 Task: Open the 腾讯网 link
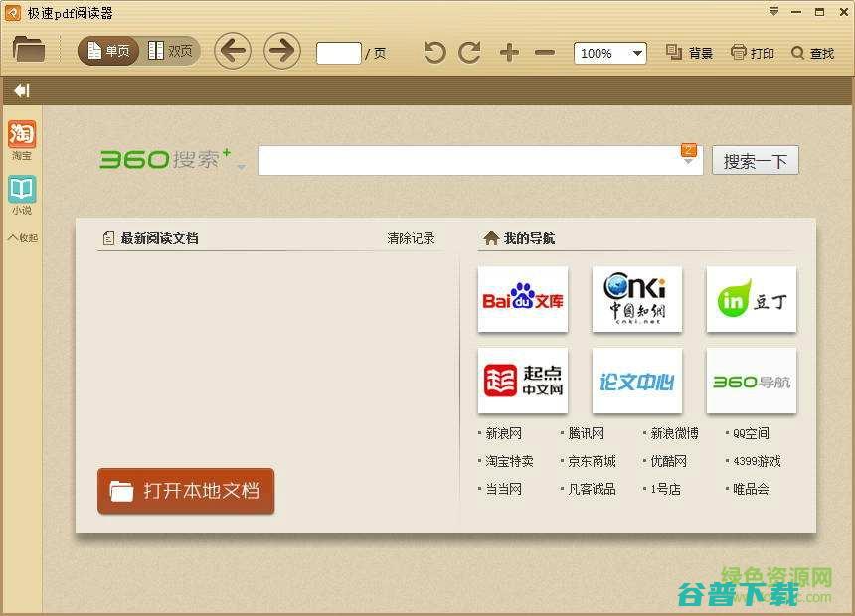587,433
